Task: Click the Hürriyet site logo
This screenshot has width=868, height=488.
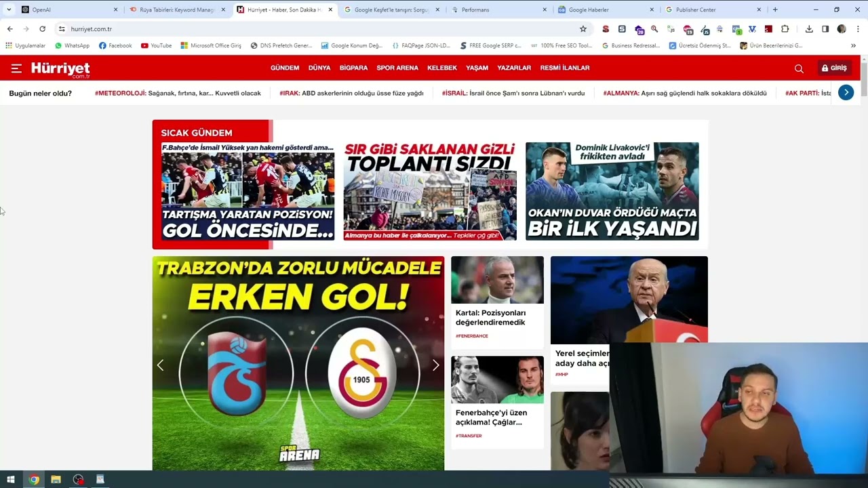Action: coord(60,68)
